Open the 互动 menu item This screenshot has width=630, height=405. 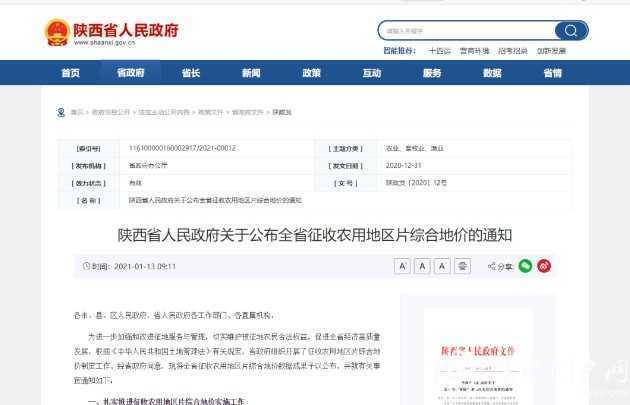click(371, 73)
